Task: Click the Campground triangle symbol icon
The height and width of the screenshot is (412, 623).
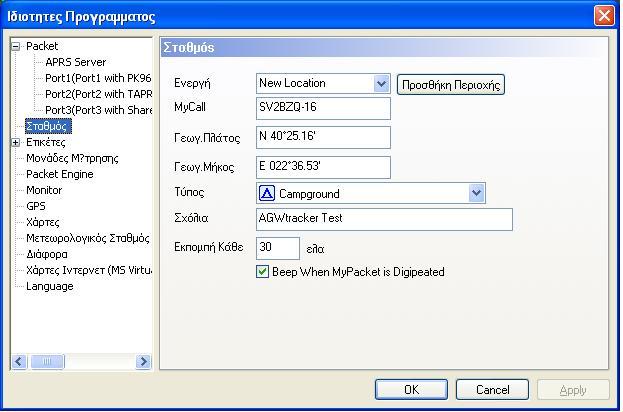Action: pos(267,193)
